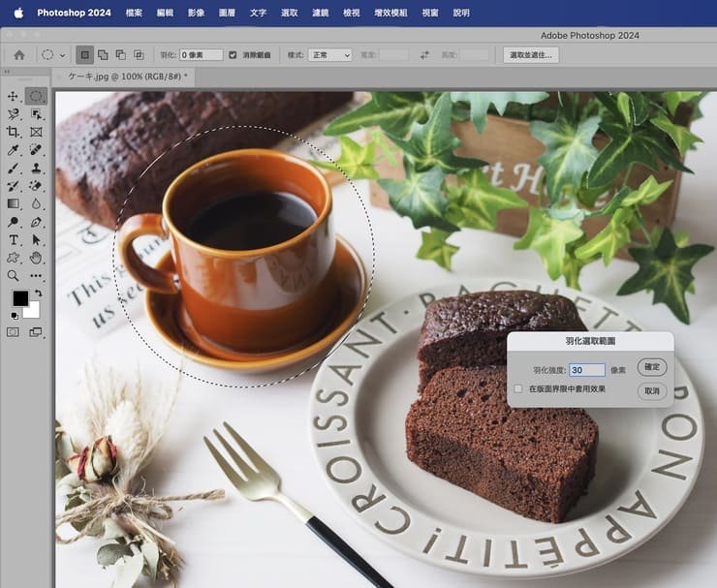
Task: Select the Elliptical Marquee tool
Action: pos(36,97)
